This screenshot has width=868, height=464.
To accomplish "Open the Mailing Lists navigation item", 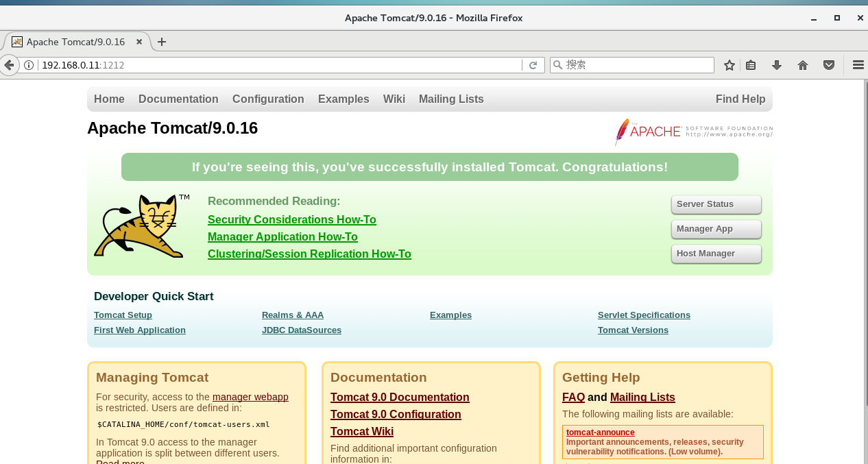I will (451, 99).
